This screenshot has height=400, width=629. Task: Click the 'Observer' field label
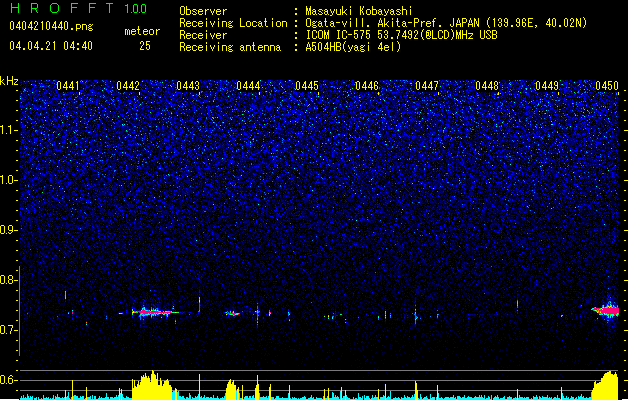point(203,11)
